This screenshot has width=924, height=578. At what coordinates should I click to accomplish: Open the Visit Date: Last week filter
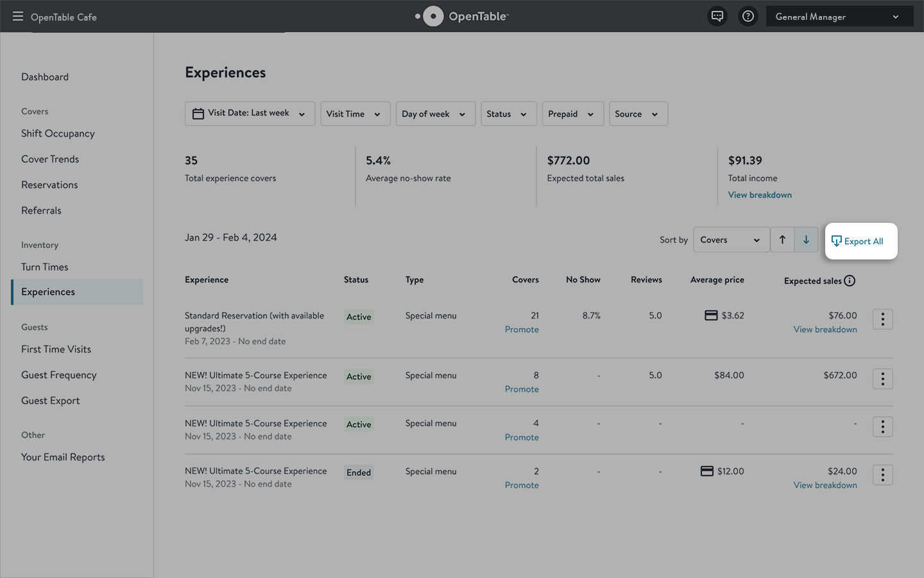tap(250, 114)
